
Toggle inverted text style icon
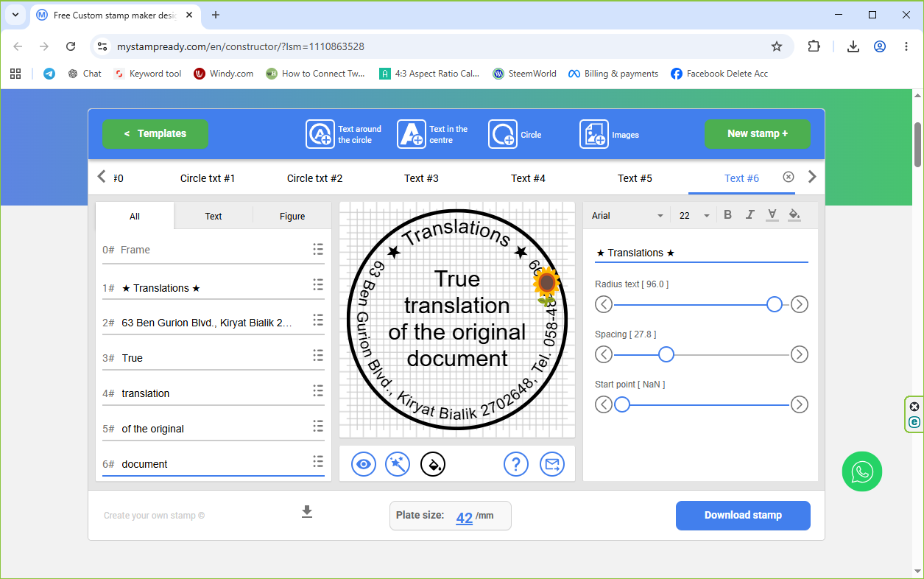(772, 215)
